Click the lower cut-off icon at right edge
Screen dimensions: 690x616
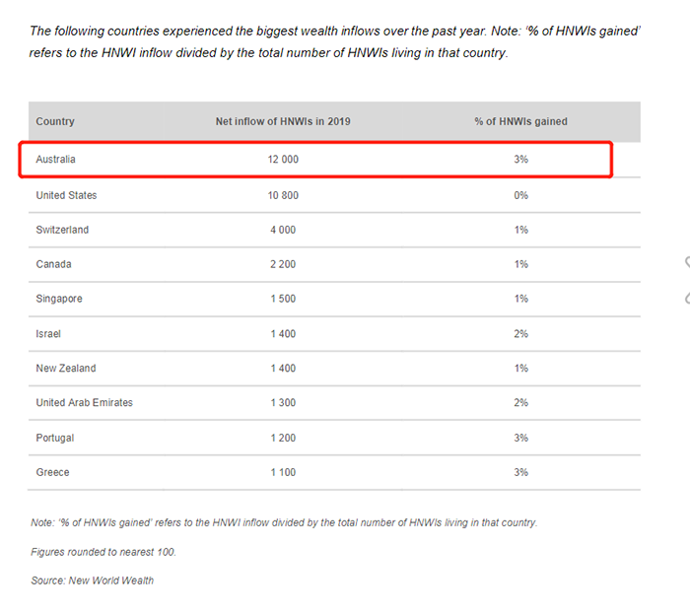pos(687,299)
